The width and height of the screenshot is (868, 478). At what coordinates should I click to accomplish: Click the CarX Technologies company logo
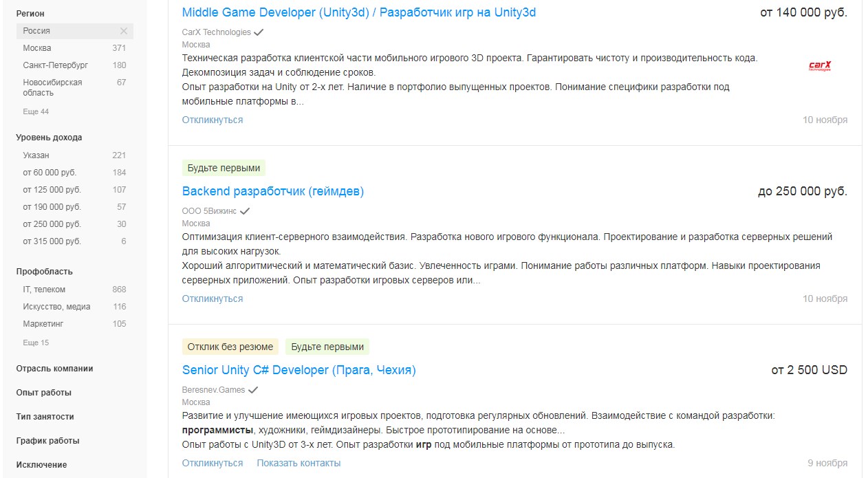tap(820, 67)
